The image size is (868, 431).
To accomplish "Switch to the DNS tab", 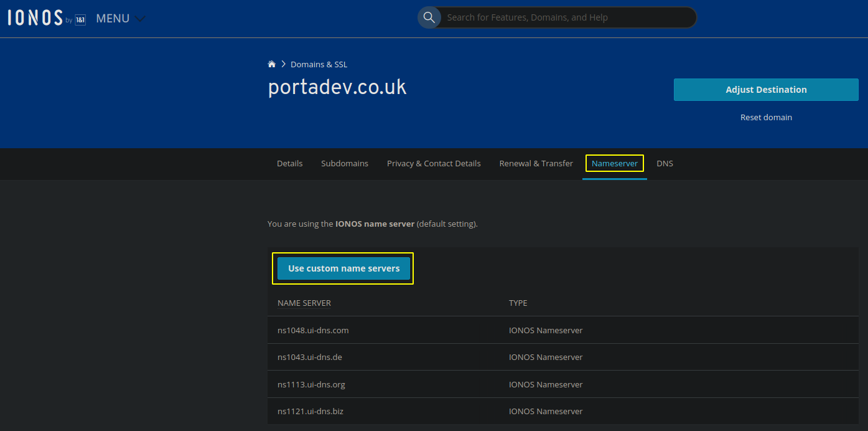I will coord(665,163).
